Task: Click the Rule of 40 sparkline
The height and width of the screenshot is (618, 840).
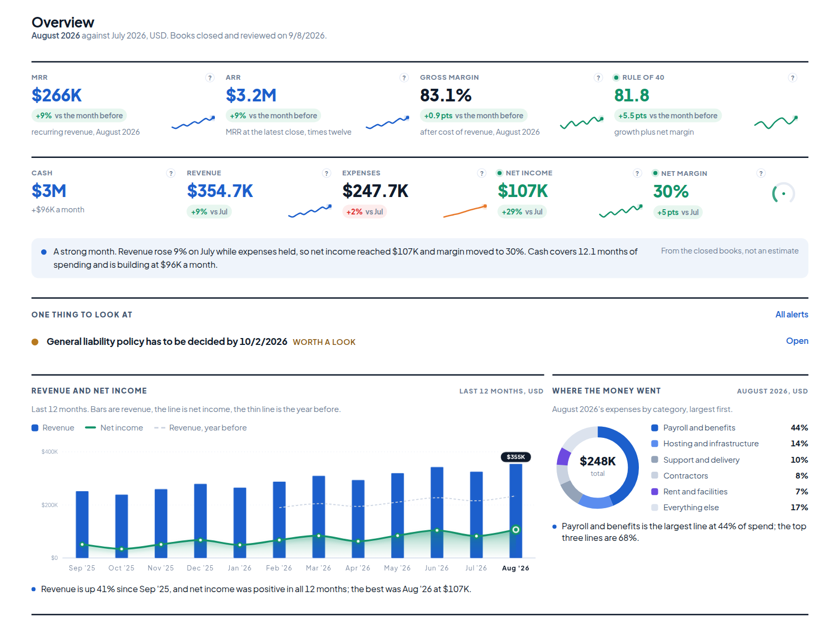Action: coord(776,123)
